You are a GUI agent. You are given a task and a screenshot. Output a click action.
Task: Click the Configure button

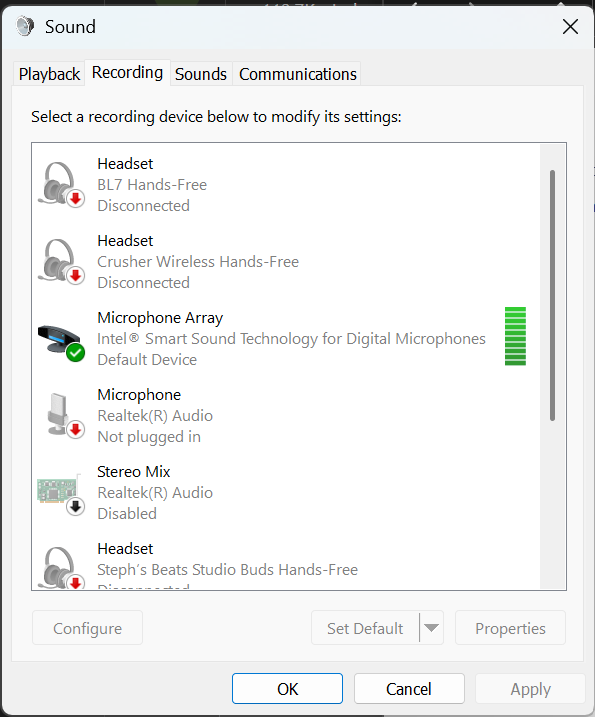click(87, 628)
